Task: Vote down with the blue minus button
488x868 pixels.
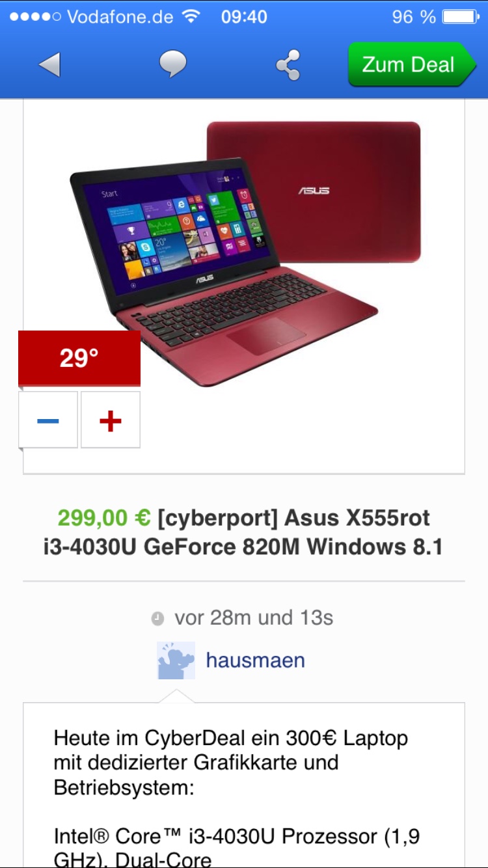Action: [x=48, y=420]
